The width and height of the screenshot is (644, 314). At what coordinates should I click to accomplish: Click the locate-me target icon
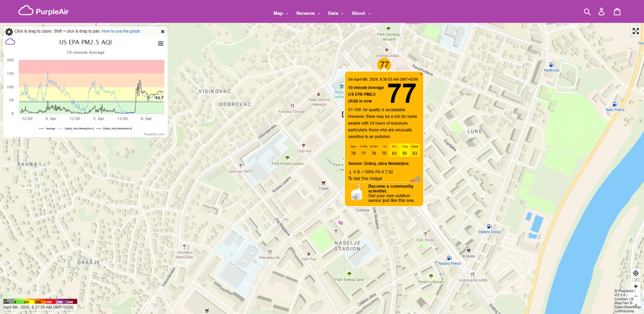635,273
